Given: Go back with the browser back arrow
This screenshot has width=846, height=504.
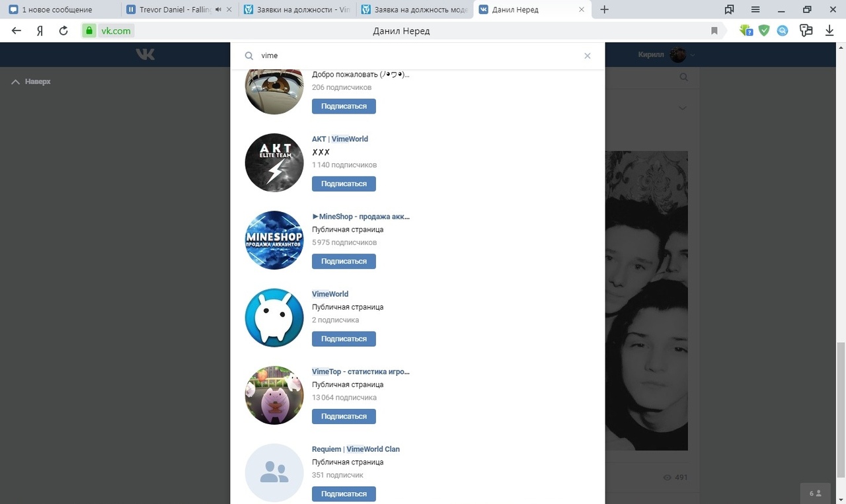Looking at the screenshot, I should point(17,30).
